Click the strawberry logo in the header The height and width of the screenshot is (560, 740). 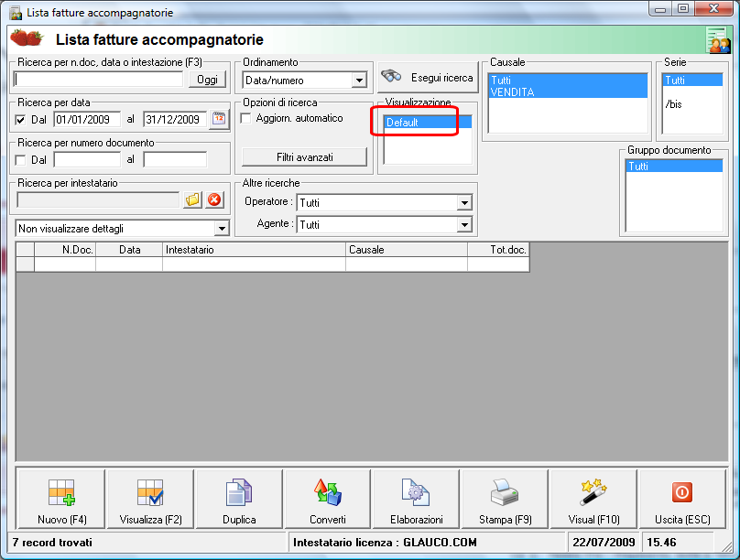(27, 38)
